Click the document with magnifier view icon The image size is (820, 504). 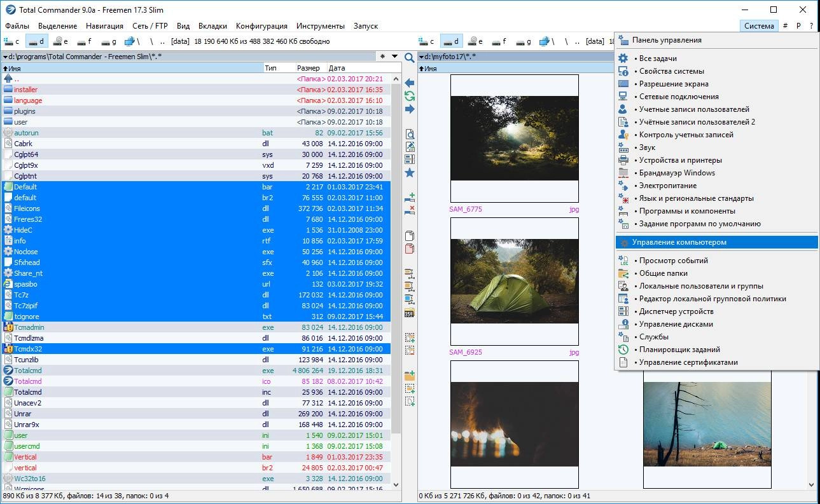[x=410, y=134]
